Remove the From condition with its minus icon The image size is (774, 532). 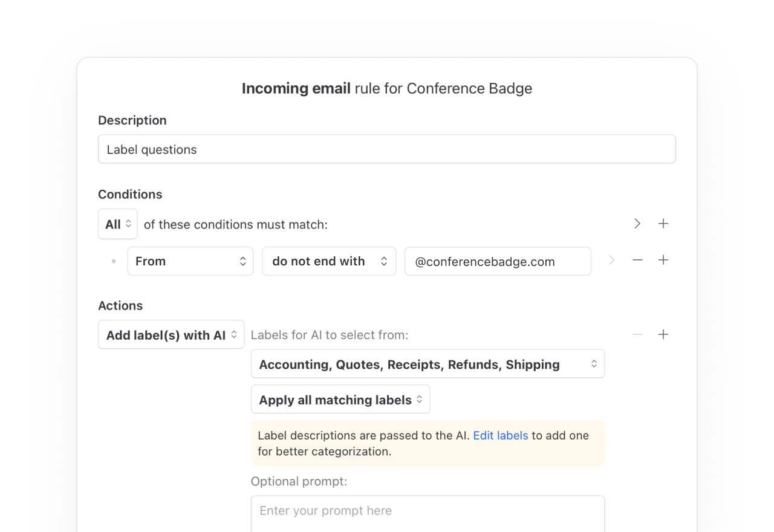point(637,260)
